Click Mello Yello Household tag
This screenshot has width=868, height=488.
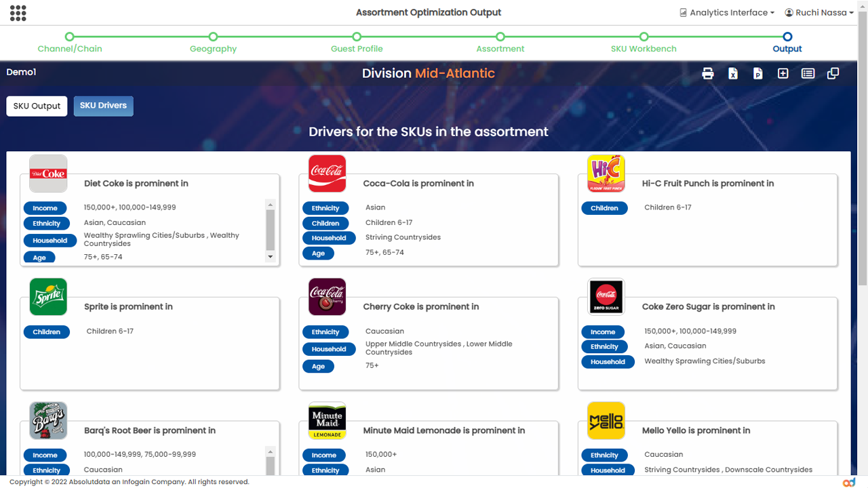point(608,470)
